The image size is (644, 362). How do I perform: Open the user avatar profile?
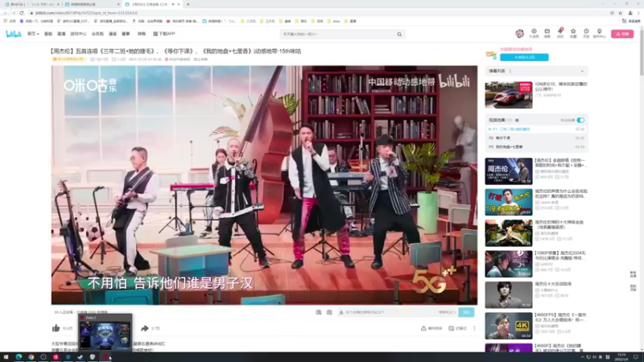tap(519, 34)
